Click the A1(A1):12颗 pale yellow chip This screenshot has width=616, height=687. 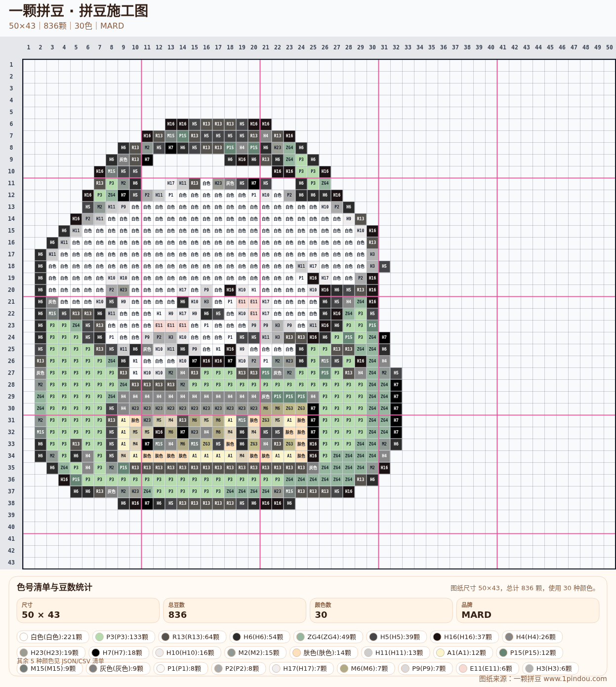click(463, 653)
